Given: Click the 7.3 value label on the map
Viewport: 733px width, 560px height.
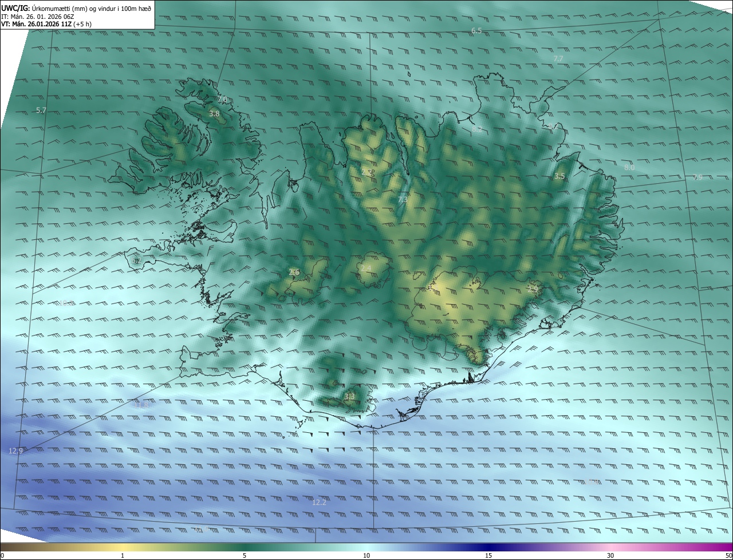Looking at the screenshot, I should [x=403, y=199].
